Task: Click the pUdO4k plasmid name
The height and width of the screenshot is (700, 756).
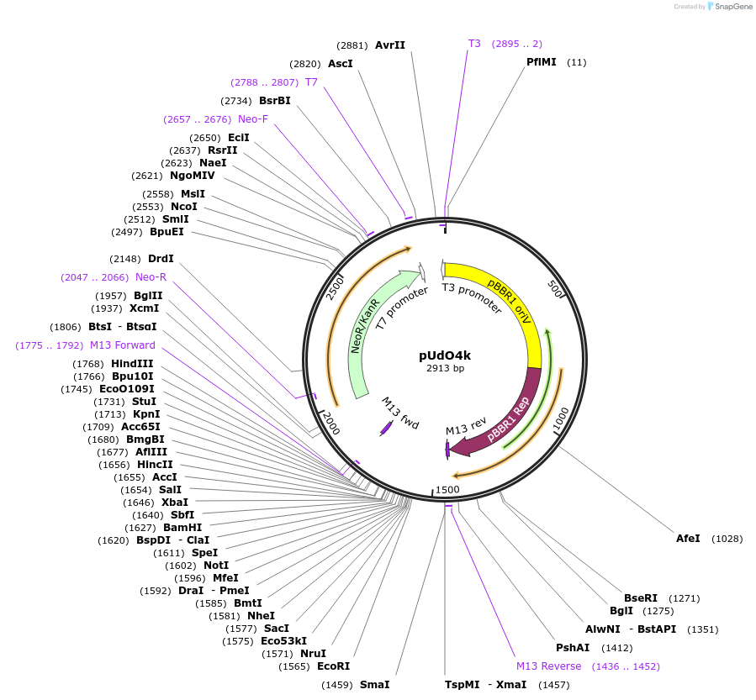Action: [444, 355]
